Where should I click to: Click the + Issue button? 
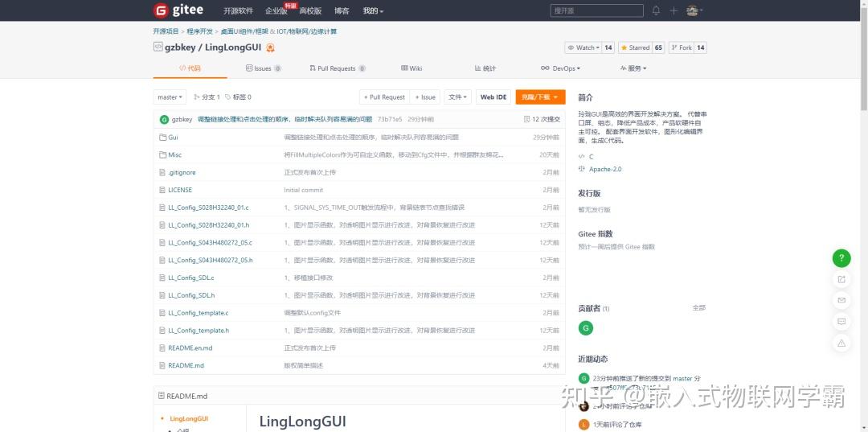coord(425,97)
